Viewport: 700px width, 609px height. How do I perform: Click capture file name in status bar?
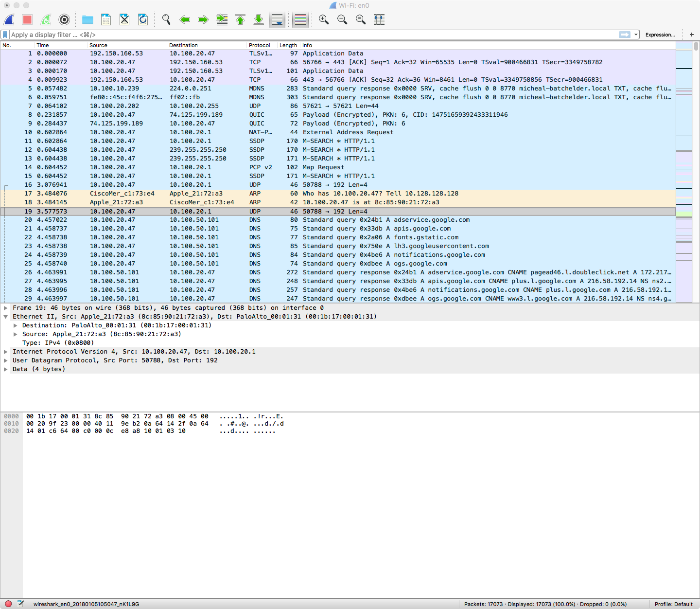pos(86,604)
